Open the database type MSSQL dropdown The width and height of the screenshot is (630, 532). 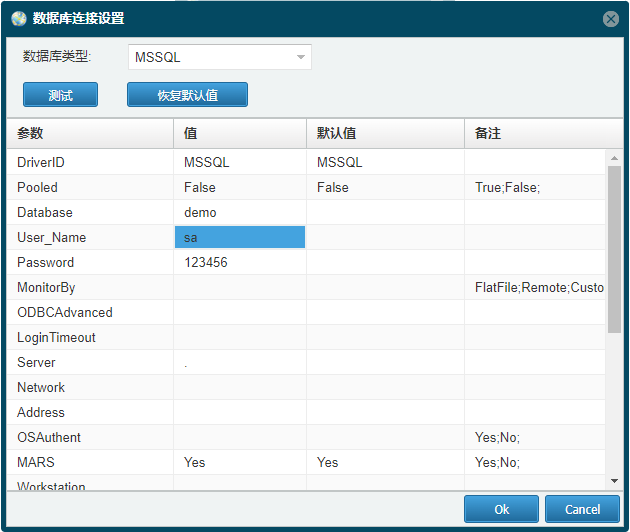point(219,57)
